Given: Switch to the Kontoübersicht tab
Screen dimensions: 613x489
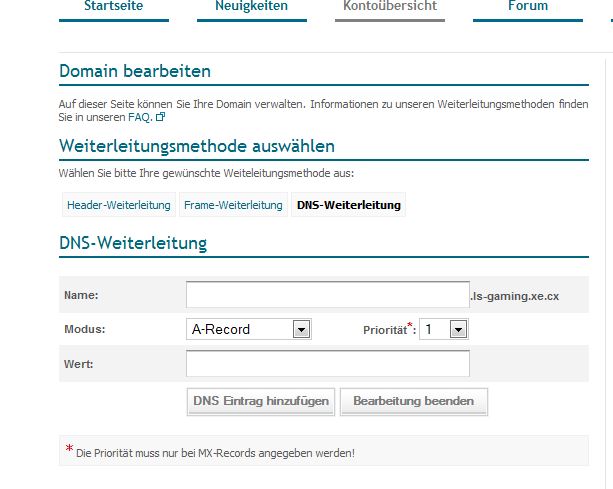Looking at the screenshot, I should pyautogui.click(x=389, y=7).
